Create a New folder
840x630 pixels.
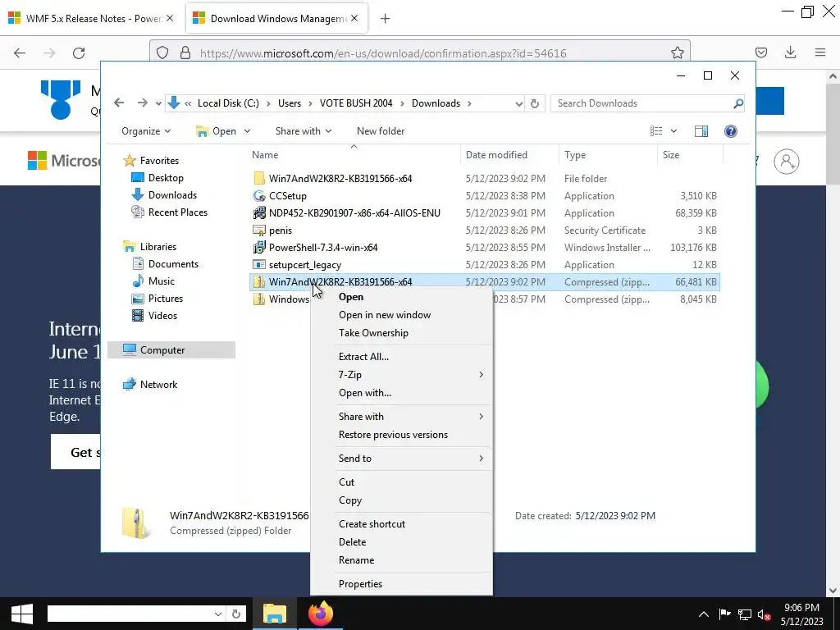pos(381,131)
